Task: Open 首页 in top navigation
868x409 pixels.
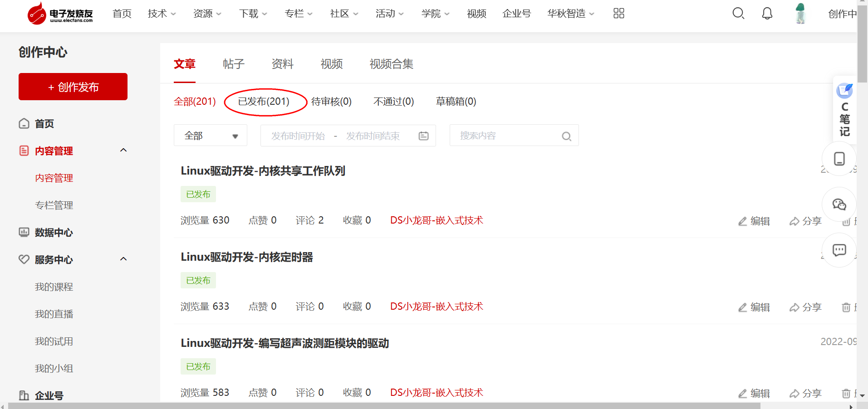Action: tap(122, 14)
